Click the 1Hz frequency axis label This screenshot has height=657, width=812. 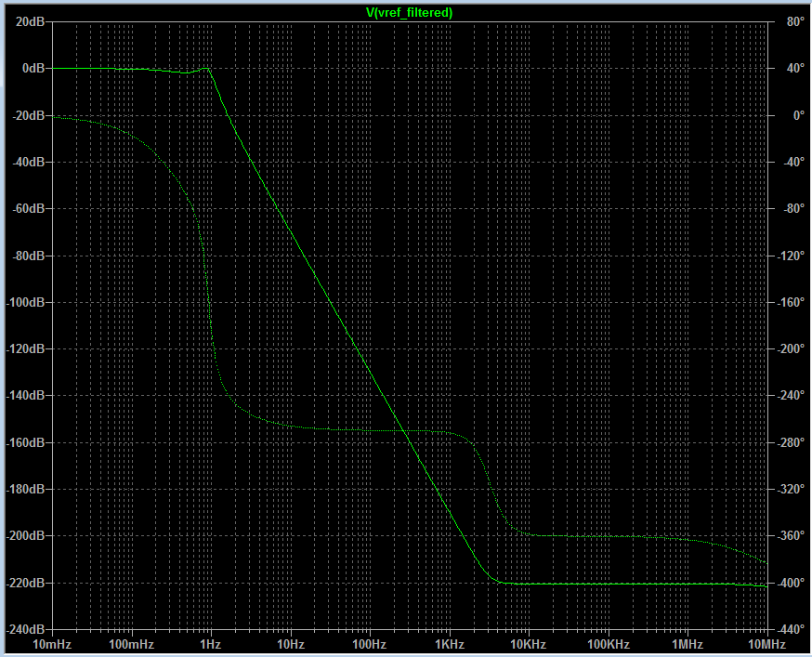pos(210,645)
